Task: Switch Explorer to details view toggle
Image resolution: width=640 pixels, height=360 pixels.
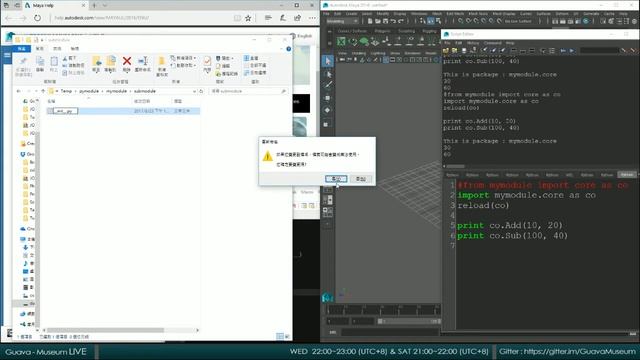Action: (x=280, y=336)
